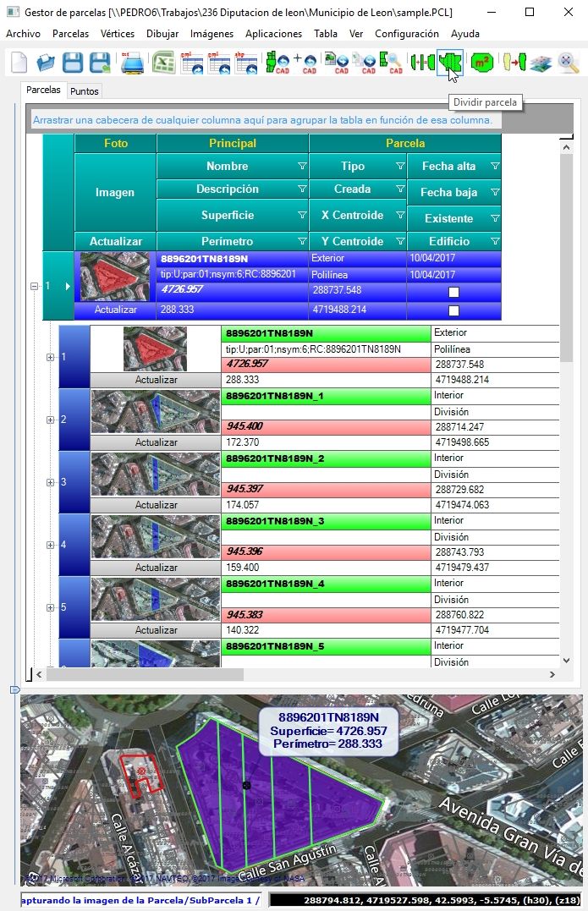Click the New file icon
Screen dimensions: 588x911
(19, 62)
